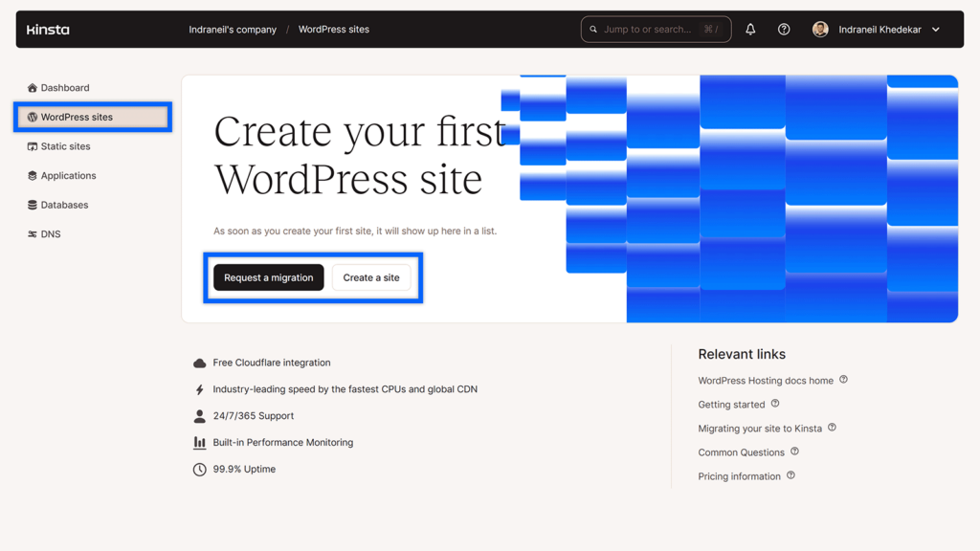Viewport: 980px width, 551px height.
Task: Click the Applications stack icon
Action: pos(32,176)
